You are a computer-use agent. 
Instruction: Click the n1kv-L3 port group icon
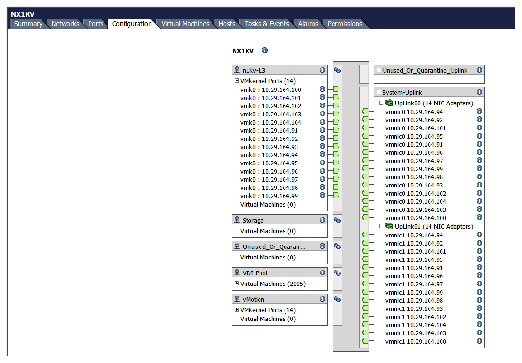(237, 70)
